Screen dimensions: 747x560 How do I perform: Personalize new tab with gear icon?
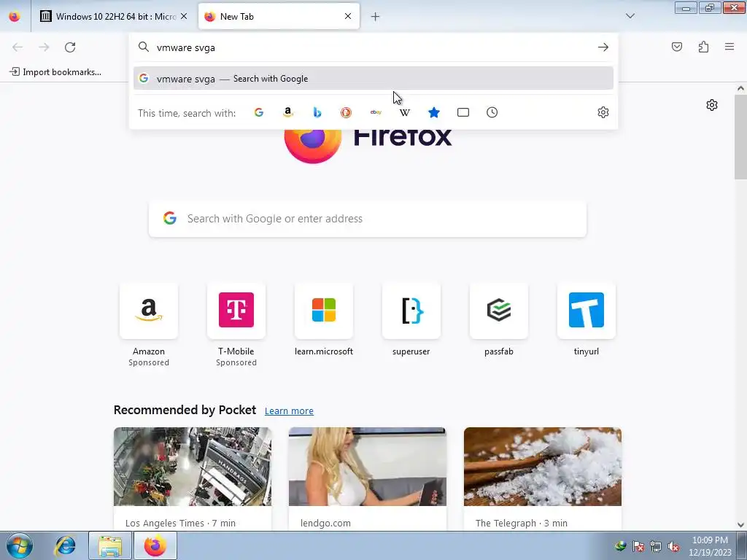[712, 105]
